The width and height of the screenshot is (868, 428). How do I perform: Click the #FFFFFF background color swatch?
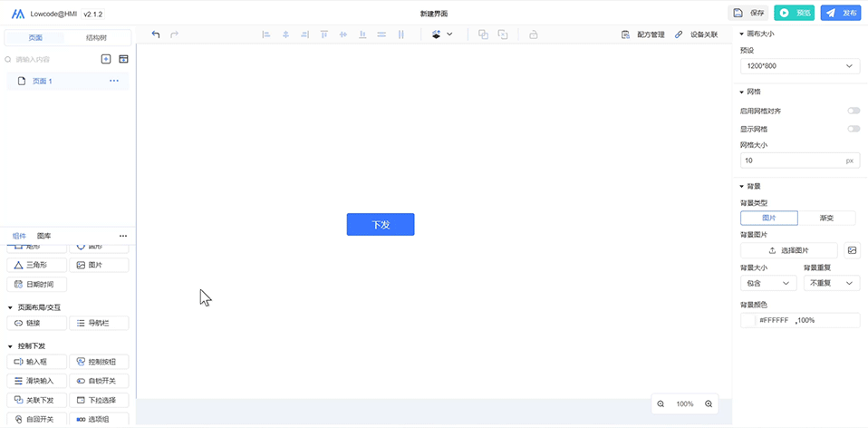click(748, 320)
